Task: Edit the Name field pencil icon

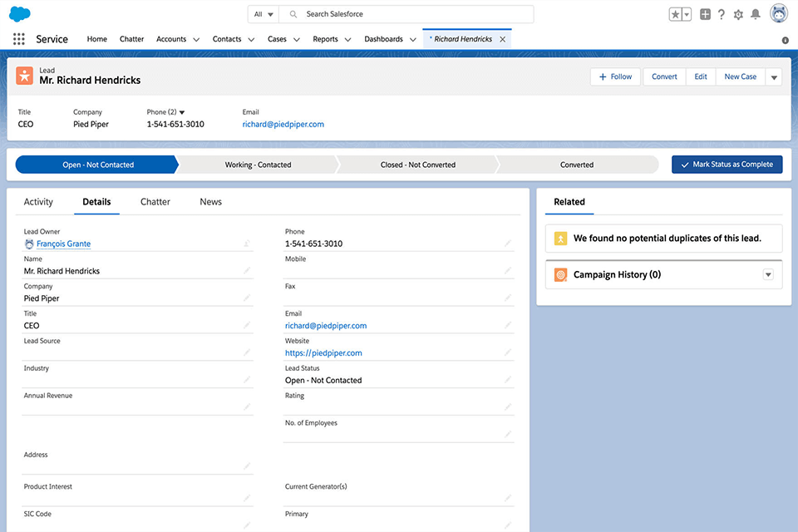Action: pos(247,270)
